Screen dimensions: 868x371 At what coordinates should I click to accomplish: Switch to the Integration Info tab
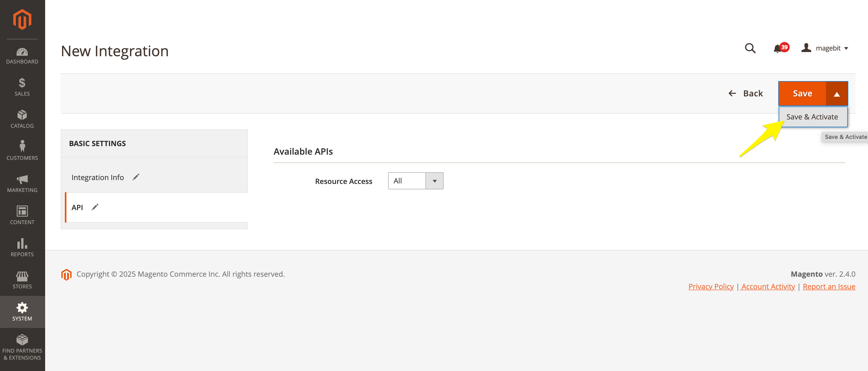[98, 177]
